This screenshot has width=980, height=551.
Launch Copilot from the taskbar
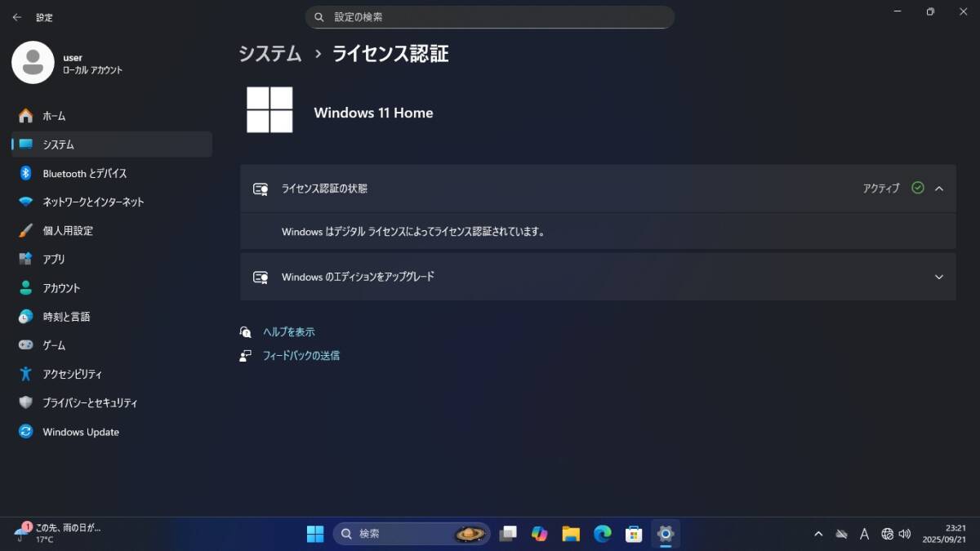539,534
